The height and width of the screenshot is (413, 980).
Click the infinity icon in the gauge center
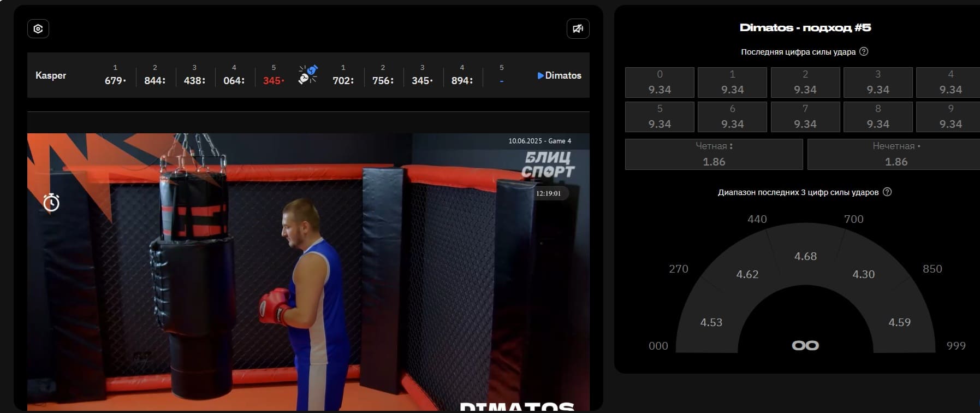click(805, 345)
